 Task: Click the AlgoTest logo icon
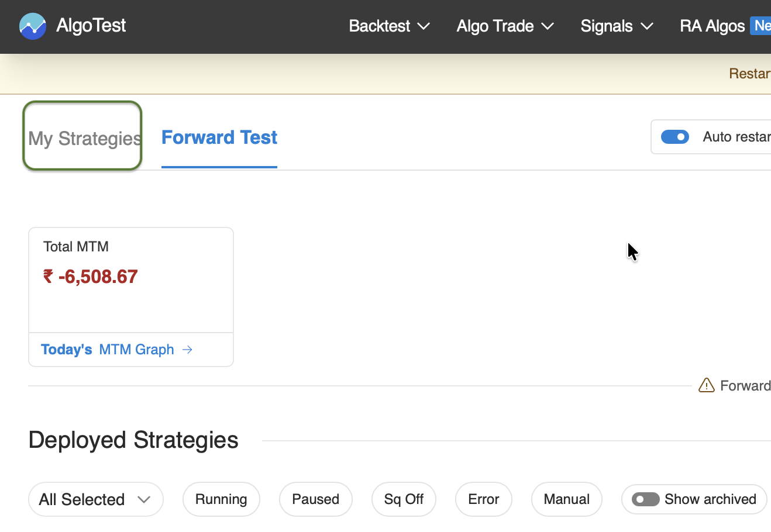tap(32, 26)
